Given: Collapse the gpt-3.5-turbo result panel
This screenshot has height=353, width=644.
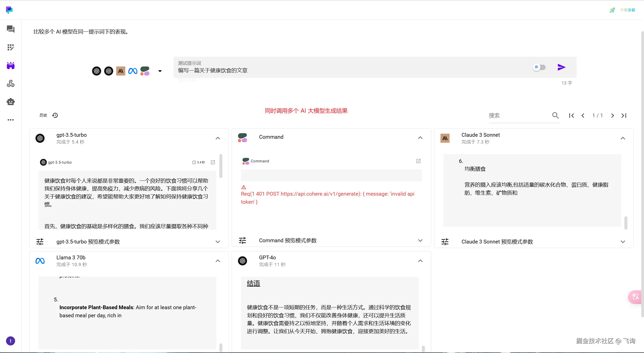Looking at the screenshot, I should (x=218, y=138).
